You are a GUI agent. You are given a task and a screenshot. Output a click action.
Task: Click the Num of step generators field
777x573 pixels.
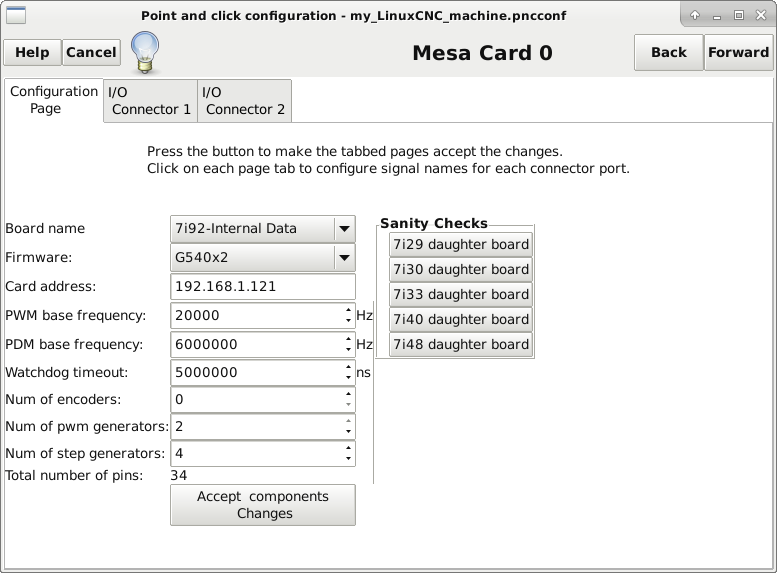(257, 453)
